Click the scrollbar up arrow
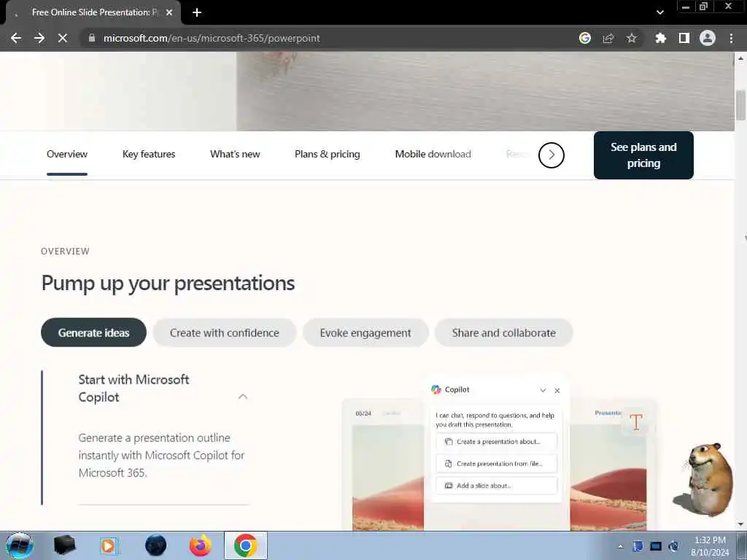The height and width of the screenshot is (560, 747). coord(740,58)
